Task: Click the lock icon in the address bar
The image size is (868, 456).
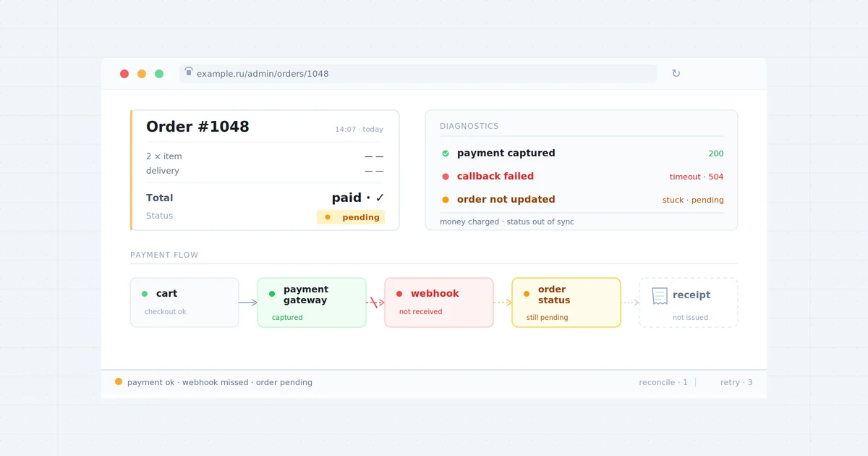Action: (189, 72)
